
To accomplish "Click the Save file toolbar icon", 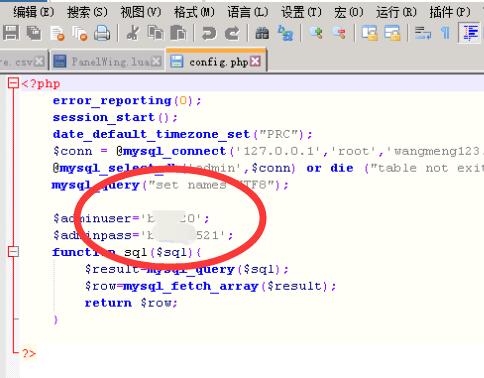I will [x=11, y=33].
